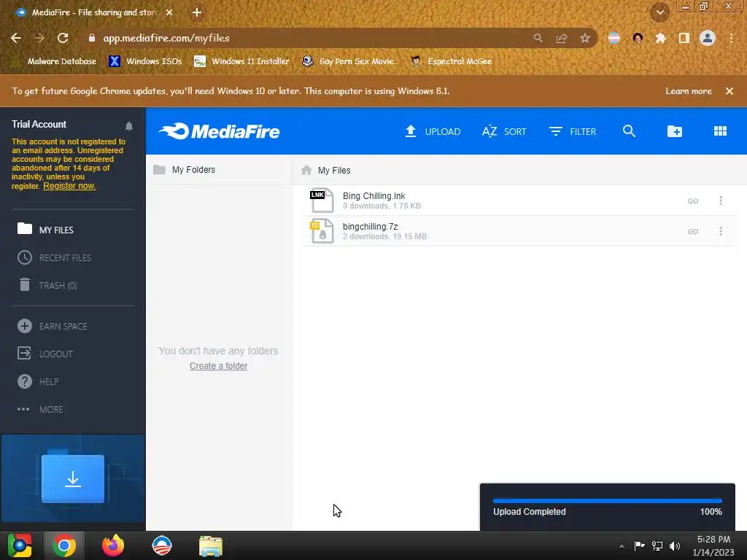Image resolution: width=747 pixels, height=560 pixels.
Task: Click the UPLOAD button in MediaFire header
Action: point(433,131)
